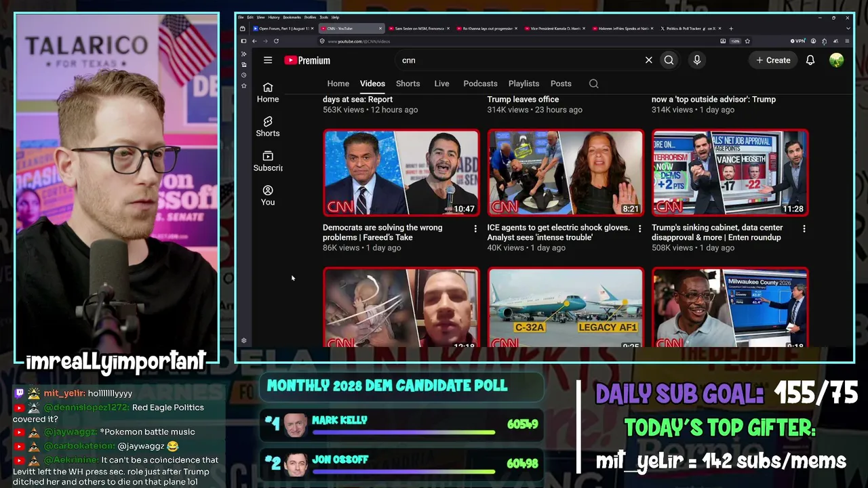The width and height of the screenshot is (868, 488).
Task: Open the Milwaukee County 2026 thumbnail
Action: [730, 307]
